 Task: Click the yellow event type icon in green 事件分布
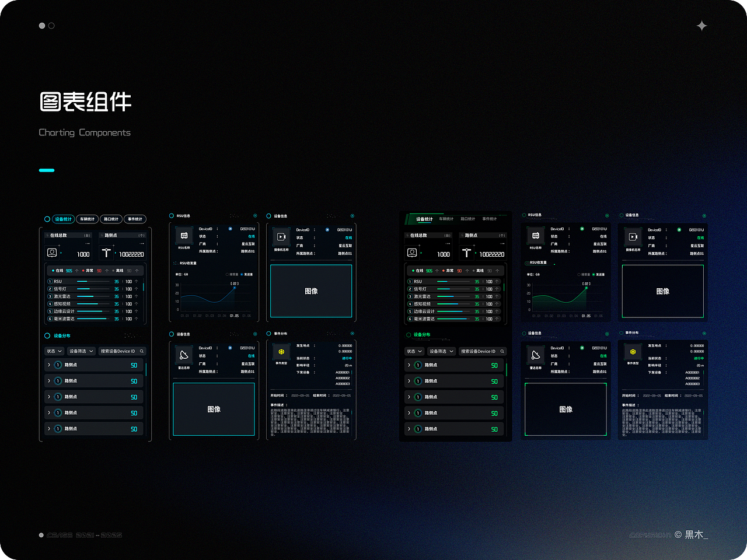point(633,352)
